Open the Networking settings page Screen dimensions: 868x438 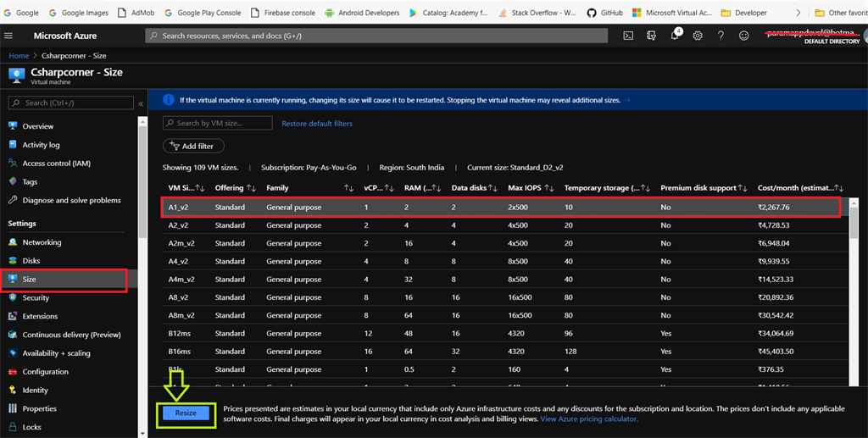click(x=42, y=242)
